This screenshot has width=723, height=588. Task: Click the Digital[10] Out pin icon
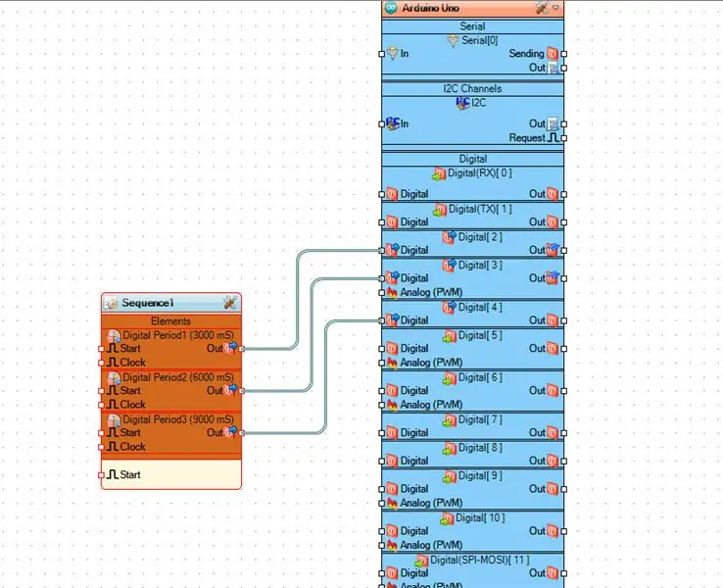pyautogui.click(x=553, y=531)
